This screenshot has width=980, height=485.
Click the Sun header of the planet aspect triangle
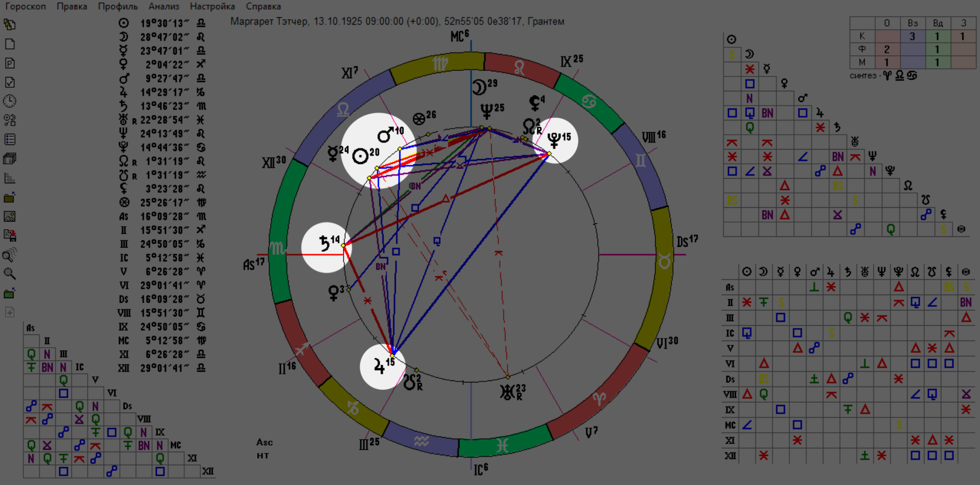(x=731, y=39)
